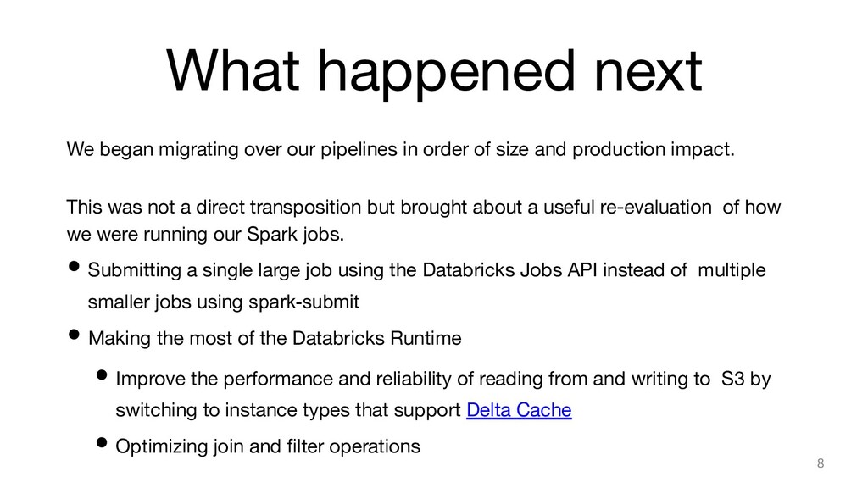868x488 pixels.
Task: Open the Delta Cache hyperlink
Action: (519, 410)
